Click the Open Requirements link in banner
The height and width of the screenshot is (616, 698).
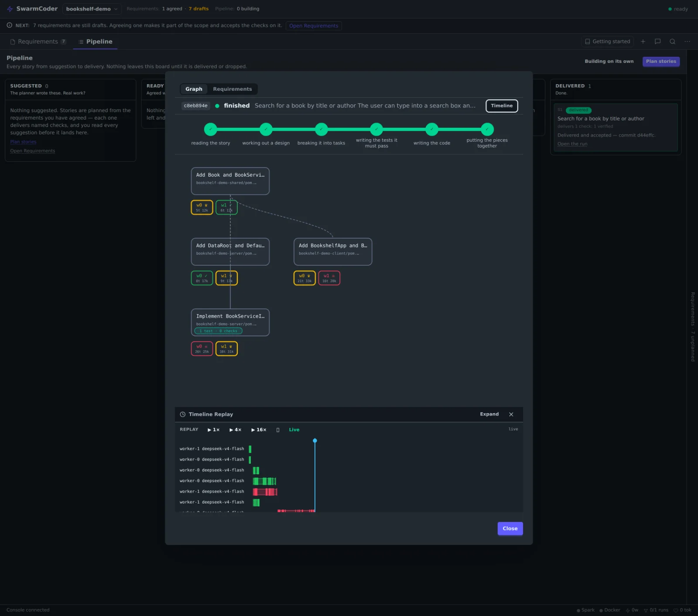(314, 26)
